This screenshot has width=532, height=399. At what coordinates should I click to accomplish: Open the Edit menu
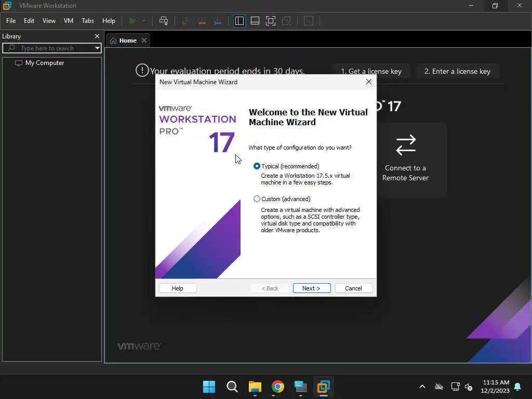click(x=29, y=21)
